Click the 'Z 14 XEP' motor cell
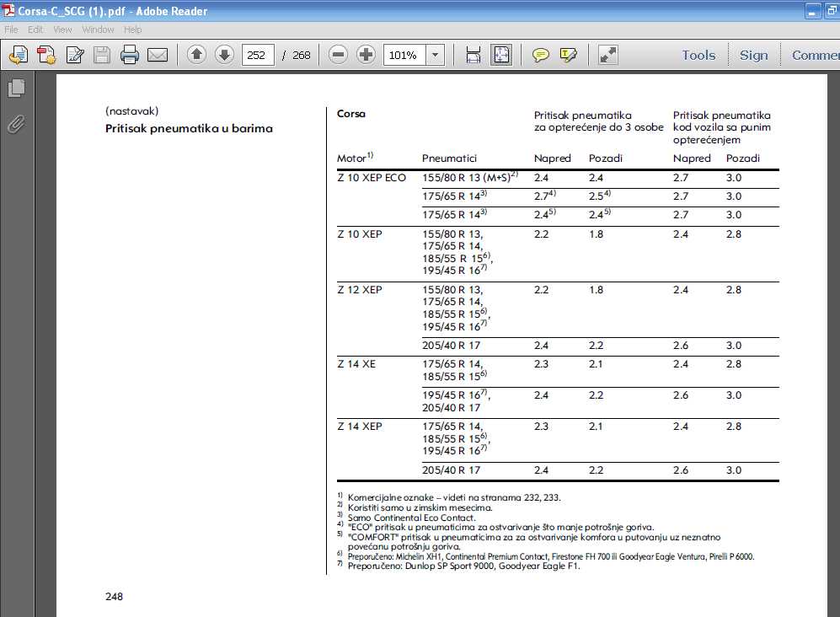840x617 pixels. click(360, 427)
